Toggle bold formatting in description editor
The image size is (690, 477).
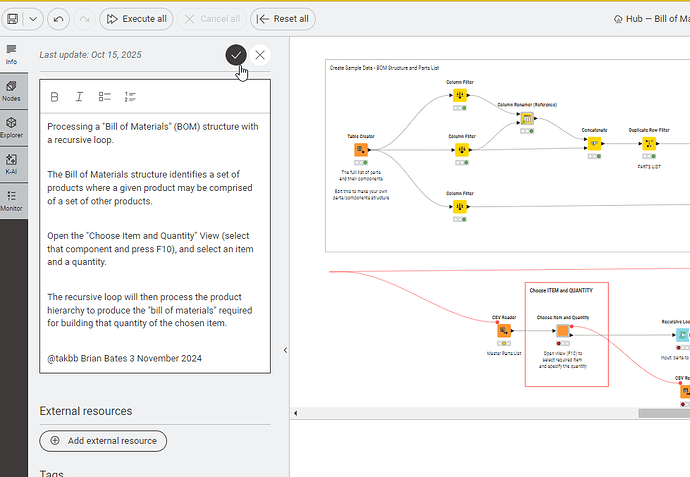click(x=54, y=97)
